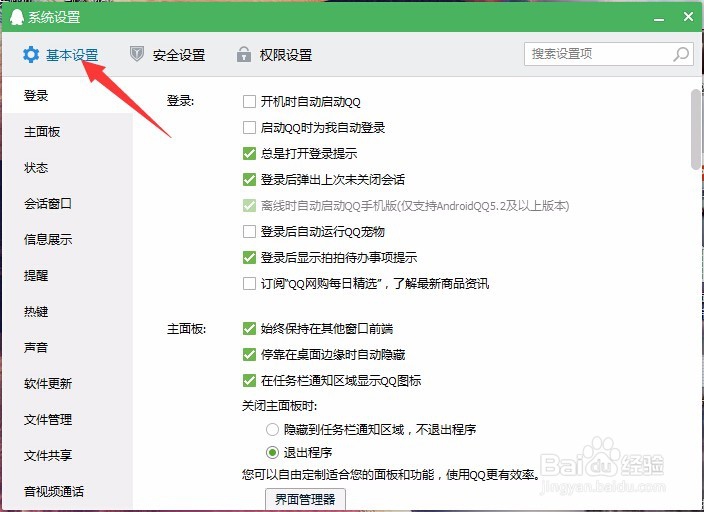Viewport: 704px width, 512px height.
Task: Click 离线时自动启动QQ手机版 checkbox
Action: [x=249, y=206]
